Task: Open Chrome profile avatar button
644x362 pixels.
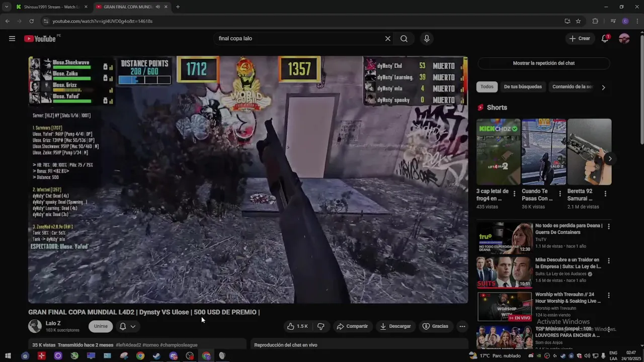Action: (625, 21)
